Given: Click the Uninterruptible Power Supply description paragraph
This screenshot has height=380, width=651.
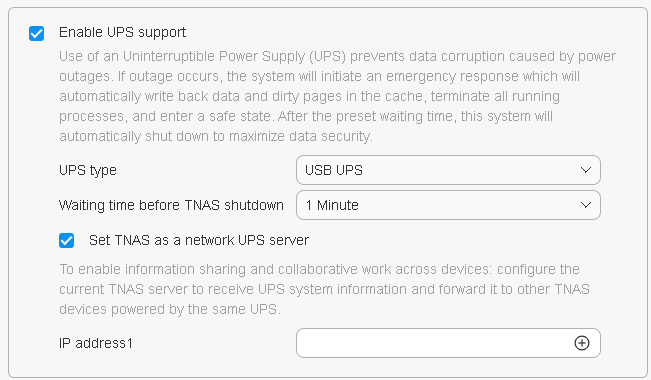Looking at the screenshot, I should (x=337, y=96).
